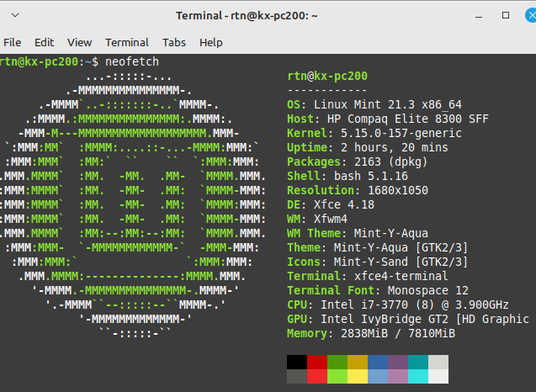This screenshot has height=392, width=536.
Task: Click the 'Icons: Mint-Y-Sand [GTK2/3]' line
Action: tap(377, 262)
